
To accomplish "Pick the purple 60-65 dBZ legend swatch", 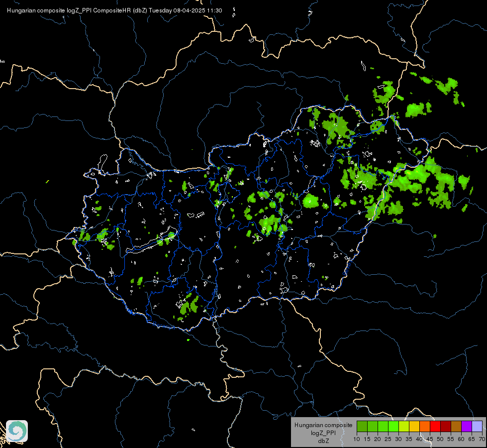I will 467,426.
